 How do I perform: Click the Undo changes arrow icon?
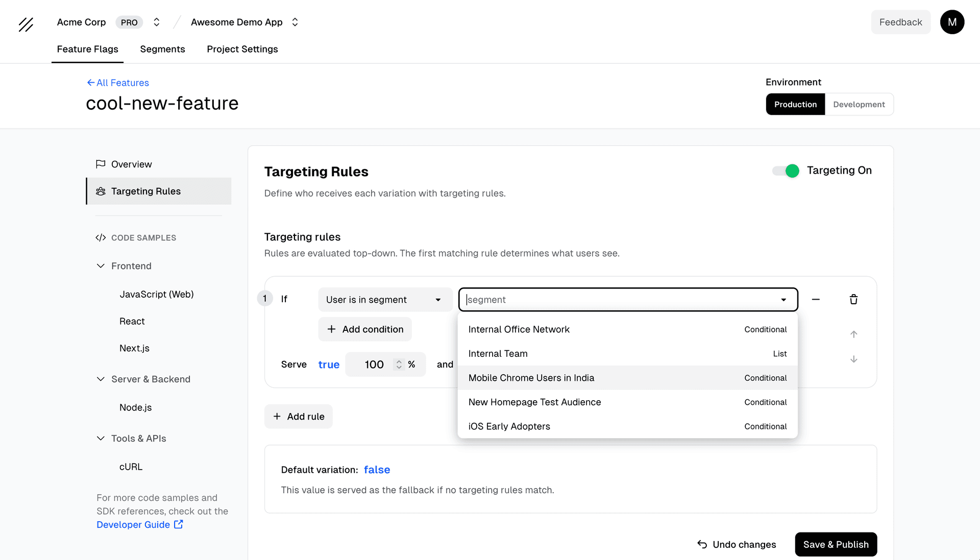pos(702,544)
